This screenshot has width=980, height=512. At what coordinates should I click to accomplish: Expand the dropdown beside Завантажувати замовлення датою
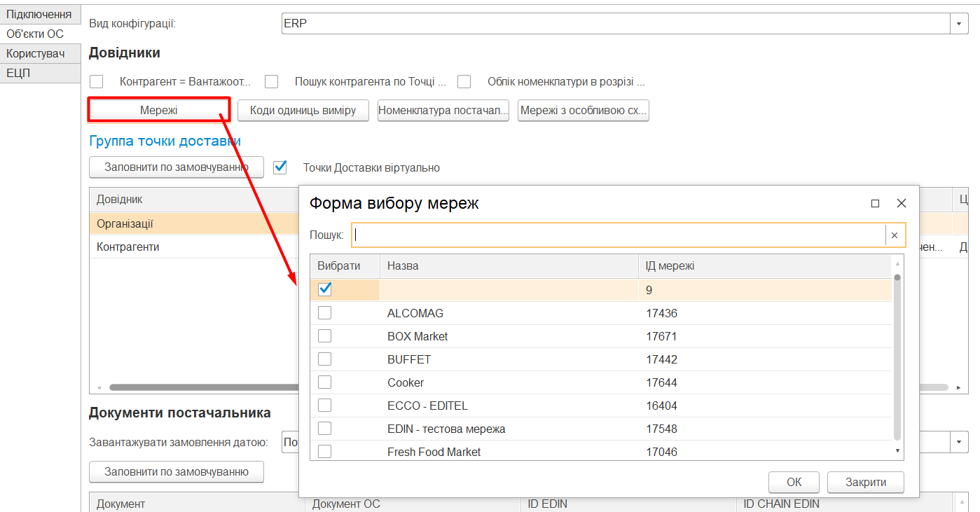(959, 442)
